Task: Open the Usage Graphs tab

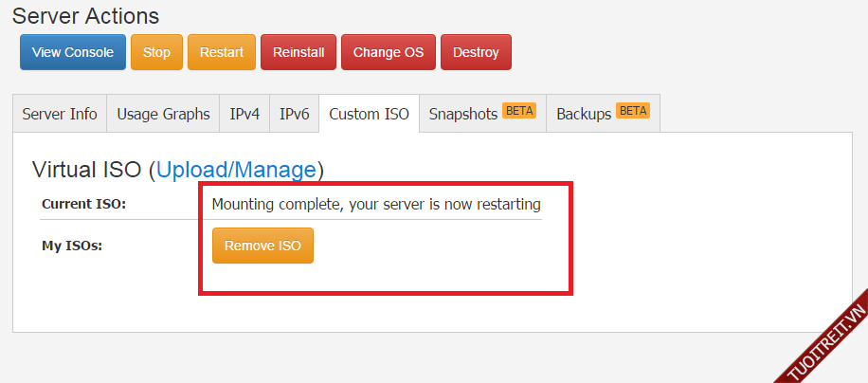Action: pos(163,114)
